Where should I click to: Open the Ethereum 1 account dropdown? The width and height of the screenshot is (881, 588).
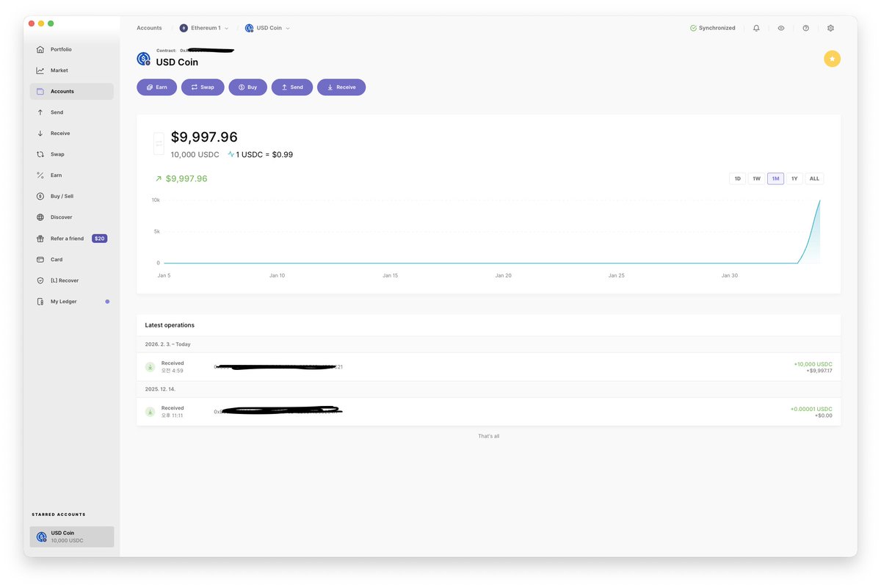(204, 28)
